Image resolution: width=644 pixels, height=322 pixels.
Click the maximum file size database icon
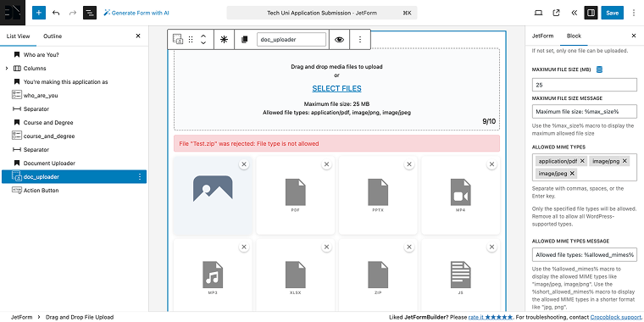click(x=599, y=69)
